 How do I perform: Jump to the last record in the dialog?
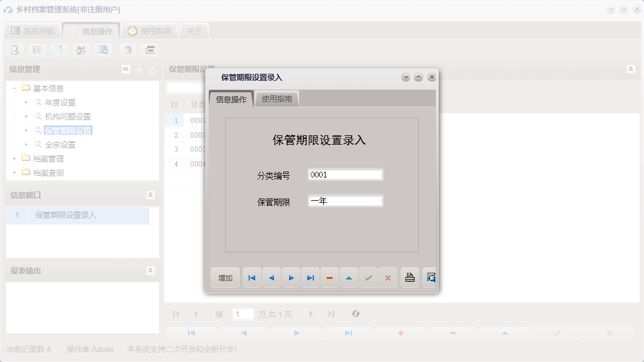tap(310, 277)
